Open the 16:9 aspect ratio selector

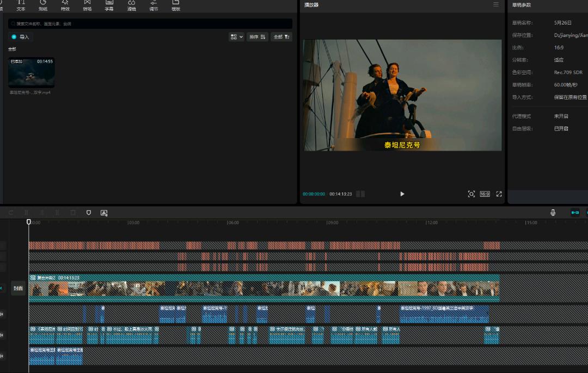pyautogui.click(x=485, y=194)
